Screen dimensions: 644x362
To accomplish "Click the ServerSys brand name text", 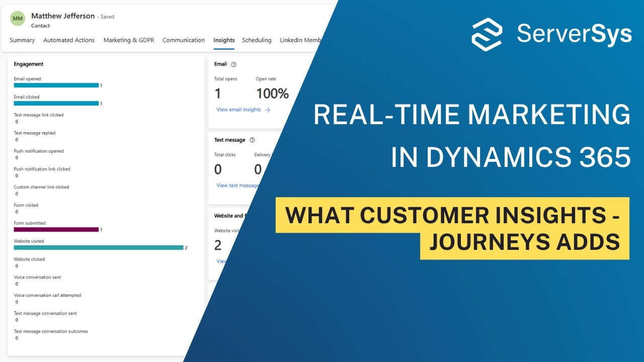I will click(574, 34).
